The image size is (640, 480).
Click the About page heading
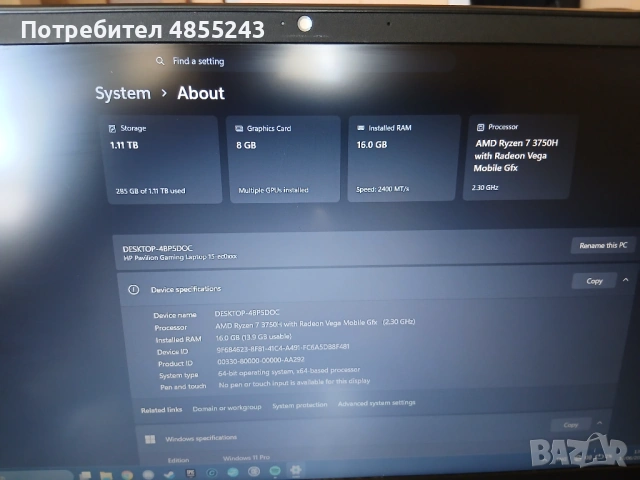click(x=201, y=93)
